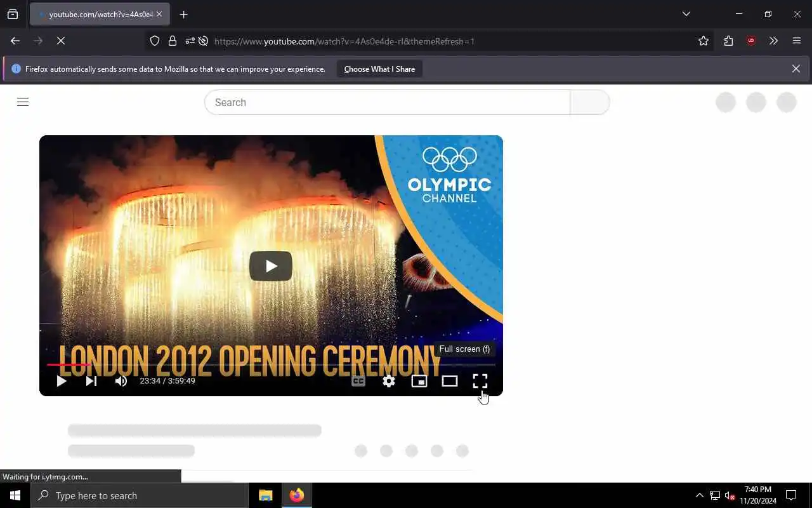The image size is (812, 508).
Task: Switch to theater mode
Action: click(450, 381)
